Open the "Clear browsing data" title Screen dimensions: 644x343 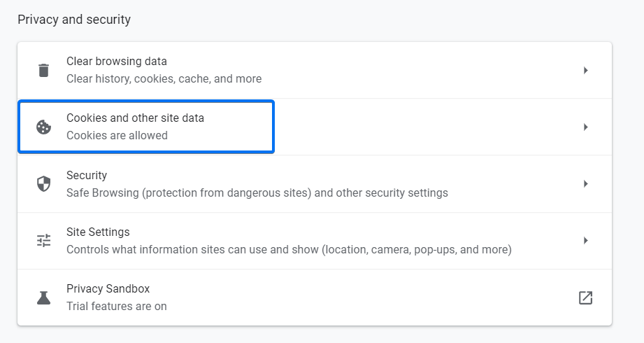117,62
